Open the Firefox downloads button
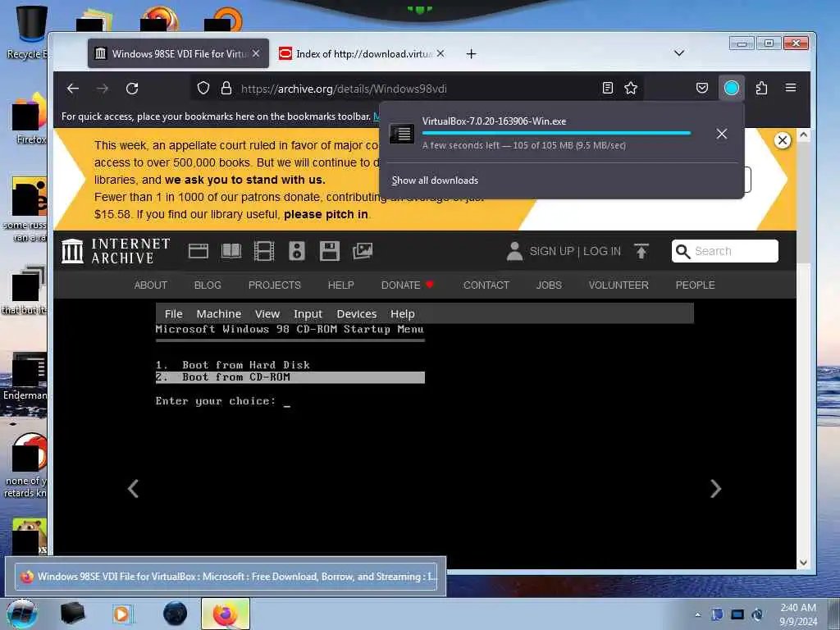This screenshot has width=840, height=630. (731, 88)
